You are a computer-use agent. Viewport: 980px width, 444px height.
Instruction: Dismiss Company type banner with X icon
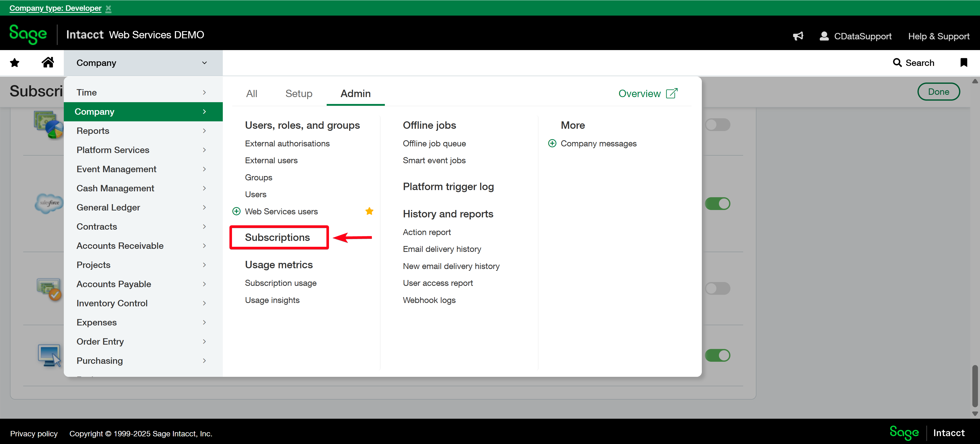(108, 8)
